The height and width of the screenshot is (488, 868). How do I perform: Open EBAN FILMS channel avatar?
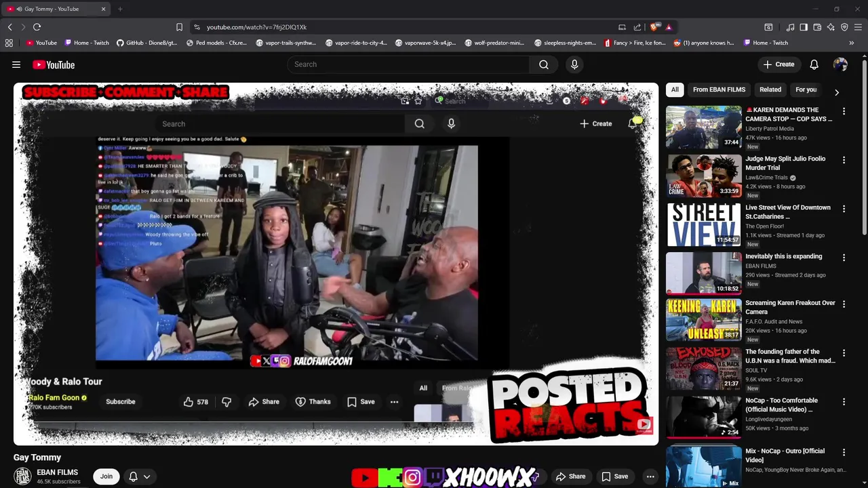[22, 476]
